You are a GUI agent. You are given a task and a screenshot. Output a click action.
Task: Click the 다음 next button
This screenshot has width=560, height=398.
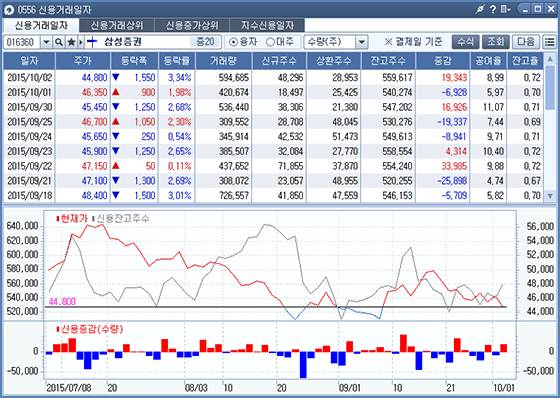tap(526, 42)
